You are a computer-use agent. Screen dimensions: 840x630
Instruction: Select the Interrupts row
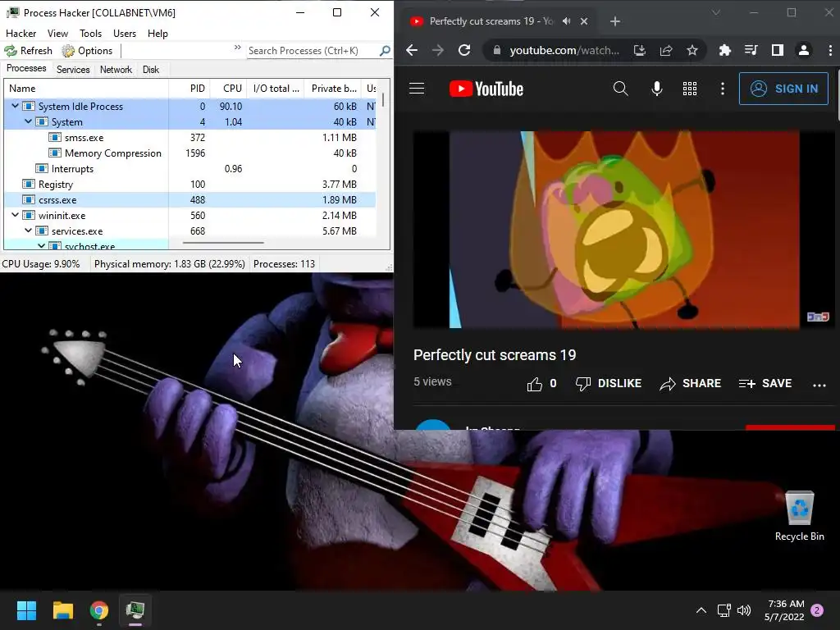tap(189, 169)
